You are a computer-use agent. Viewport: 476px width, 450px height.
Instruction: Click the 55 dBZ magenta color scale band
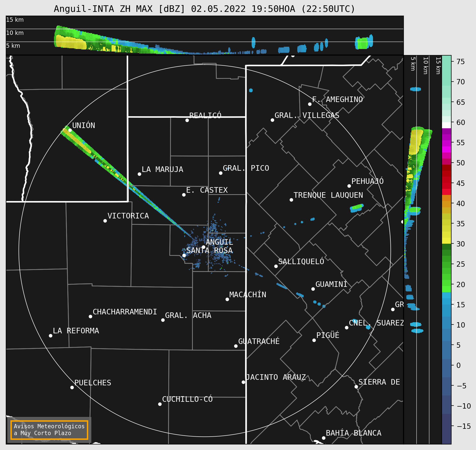[x=446, y=143]
